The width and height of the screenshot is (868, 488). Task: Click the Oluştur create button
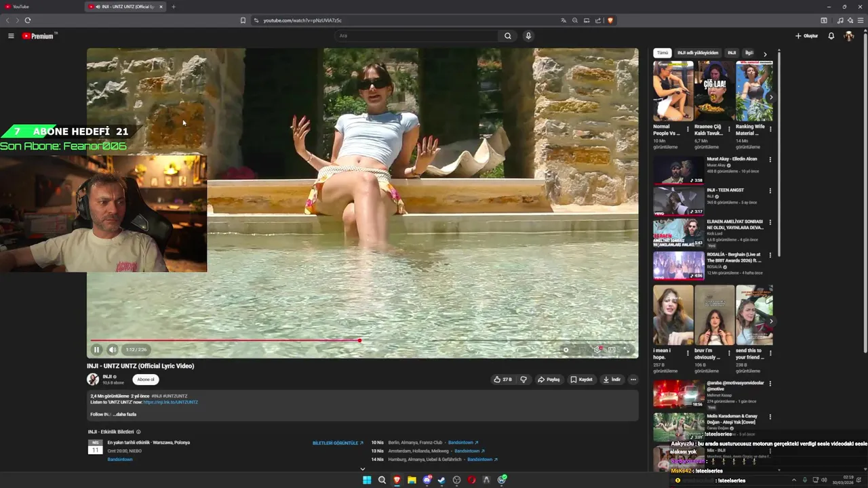[x=807, y=36]
